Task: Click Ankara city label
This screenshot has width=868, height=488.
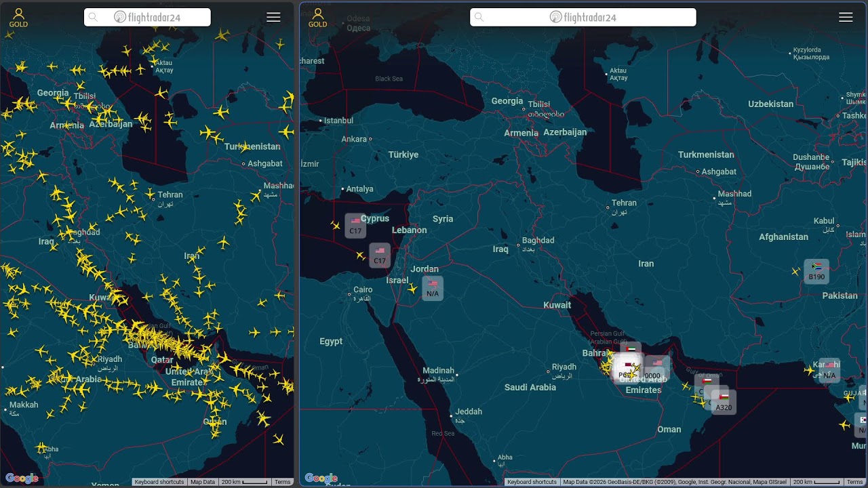Action: (x=354, y=140)
